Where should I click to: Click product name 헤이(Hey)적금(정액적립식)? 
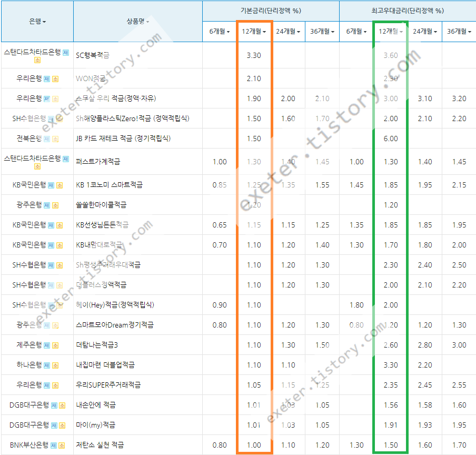point(115,305)
